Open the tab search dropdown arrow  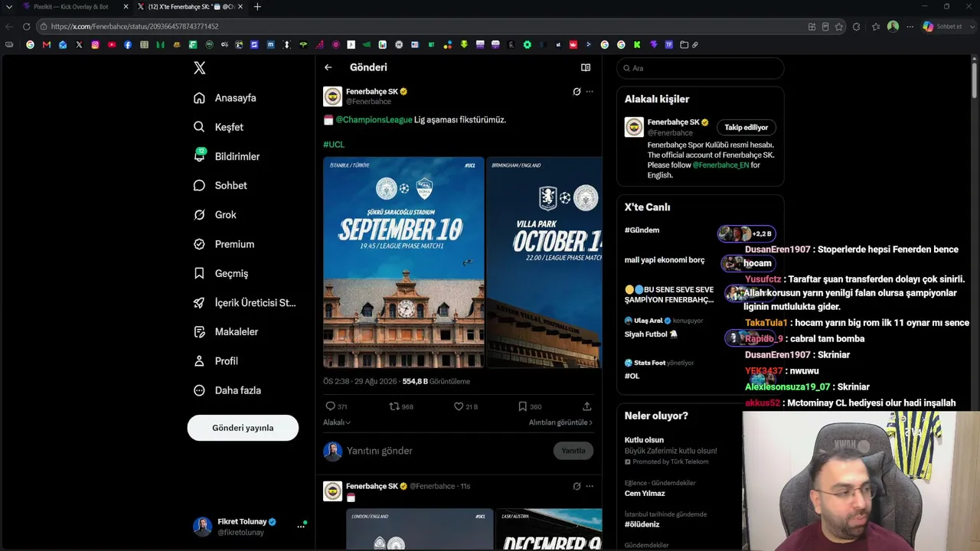pos(9,7)
